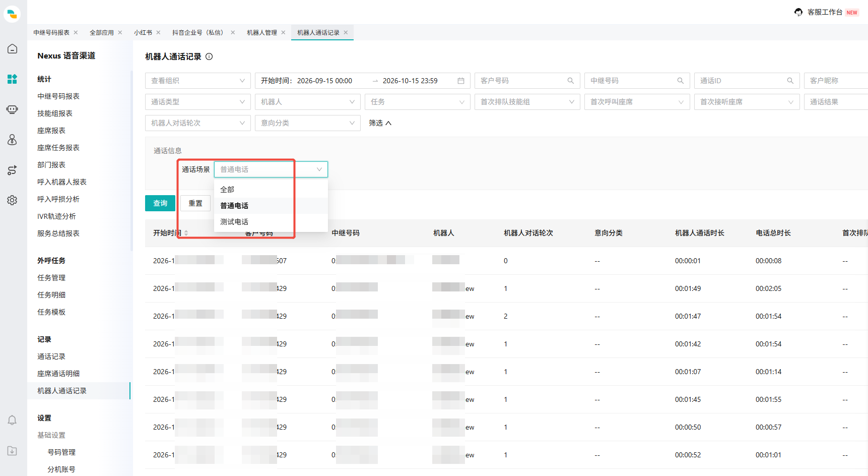Click the search icon in 客户号码 field
The image size is (868, 476).
point(571,81)
